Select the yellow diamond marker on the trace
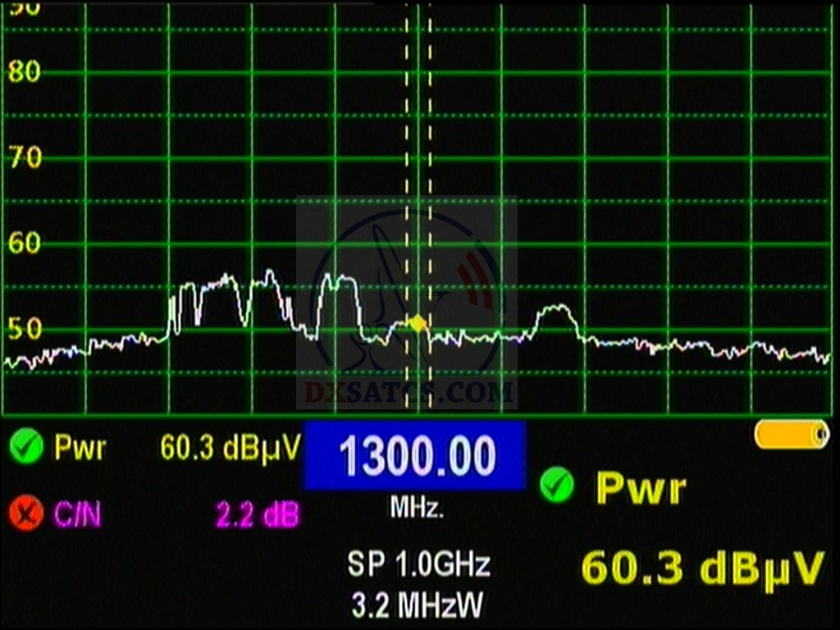Image resolution: width=840 pixels, height=630 pixels. (418, 323)
